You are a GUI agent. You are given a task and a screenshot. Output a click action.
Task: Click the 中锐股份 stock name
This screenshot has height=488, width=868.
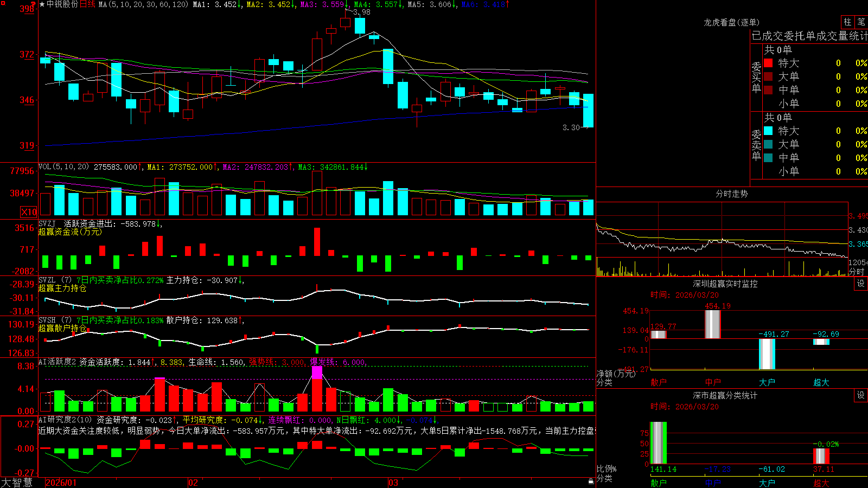[x=62, y=4]
